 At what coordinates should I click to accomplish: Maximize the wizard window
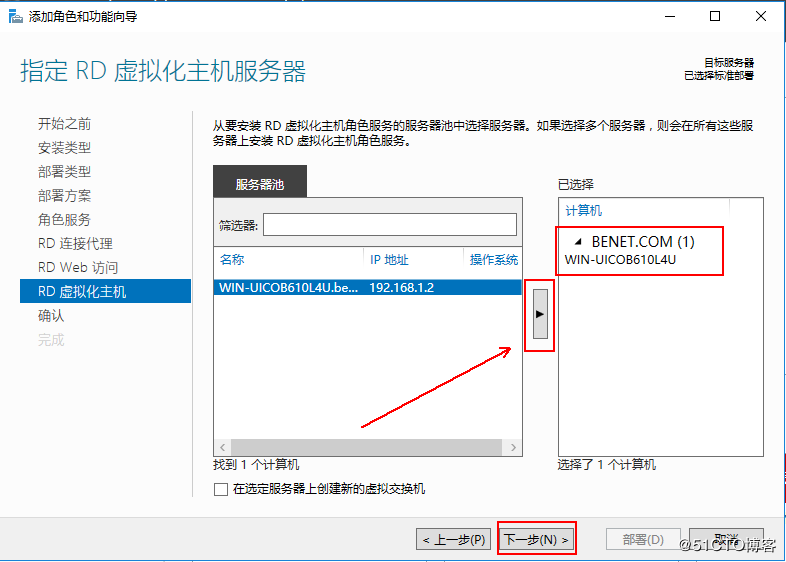pos(715,16)
